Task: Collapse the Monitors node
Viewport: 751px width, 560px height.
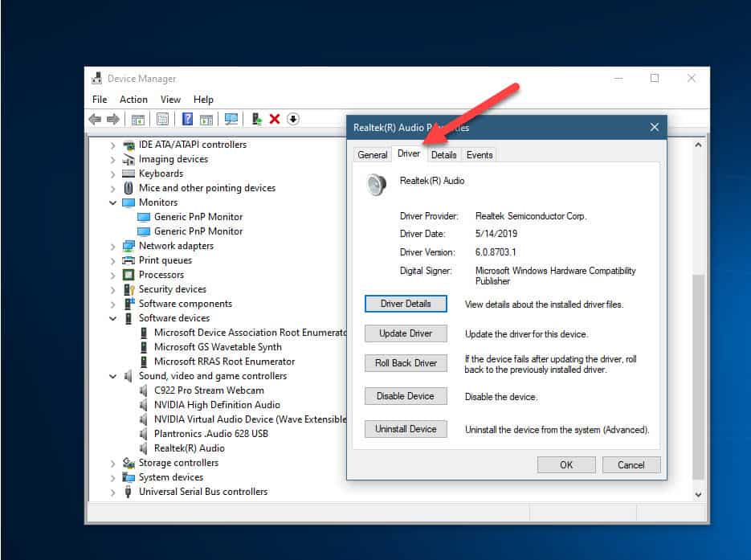Action: coord(112,202)
